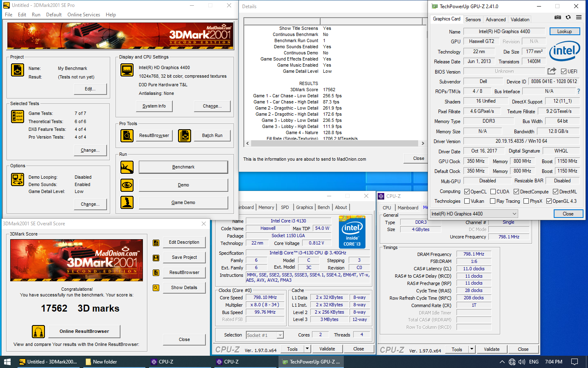Screen dimensions: 588x368
Task: Click the BIOS export share icon in GPU-Z
Action: 552,71
